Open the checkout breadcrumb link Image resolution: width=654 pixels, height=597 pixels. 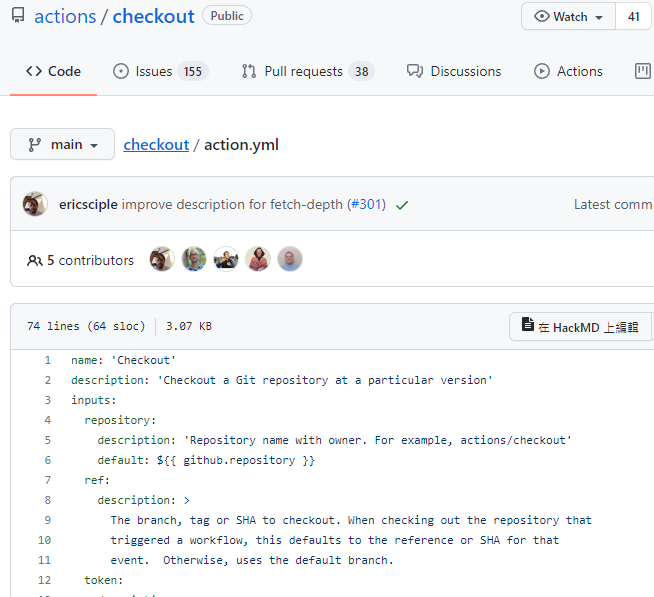tap(156, 145)
